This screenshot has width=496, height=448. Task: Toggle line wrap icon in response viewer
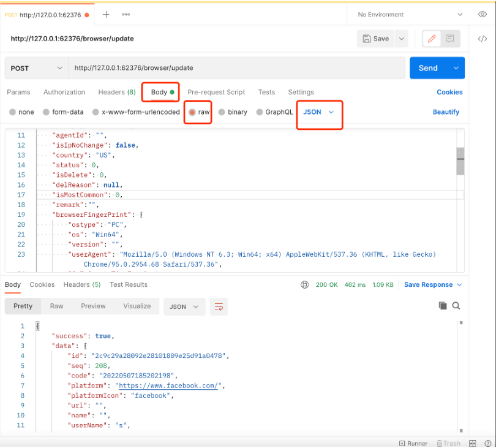point(219,306)
